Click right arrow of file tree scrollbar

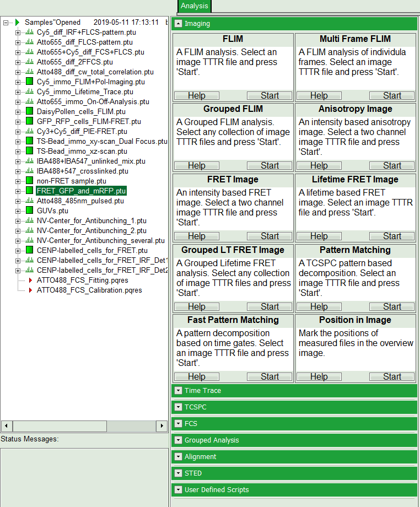161,426
